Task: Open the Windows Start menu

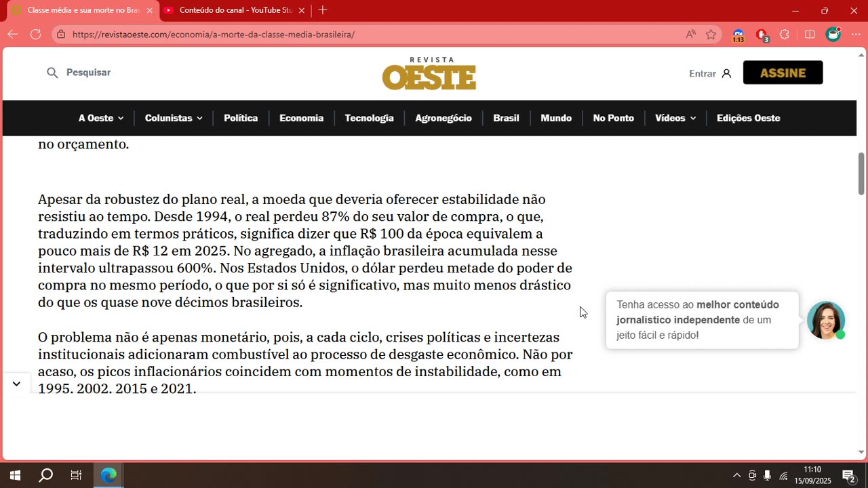Action: 15,475
